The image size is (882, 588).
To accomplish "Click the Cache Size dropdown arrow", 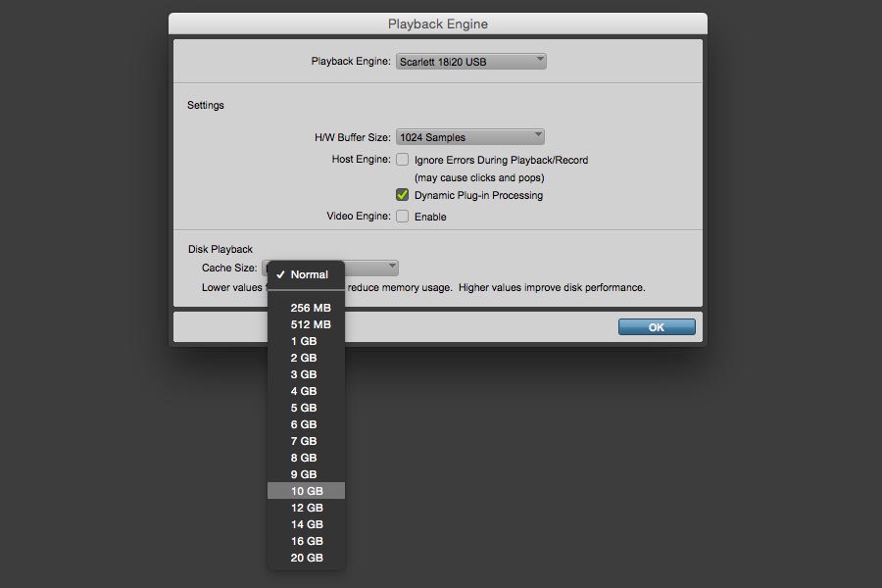I will [x=392, y=268].
